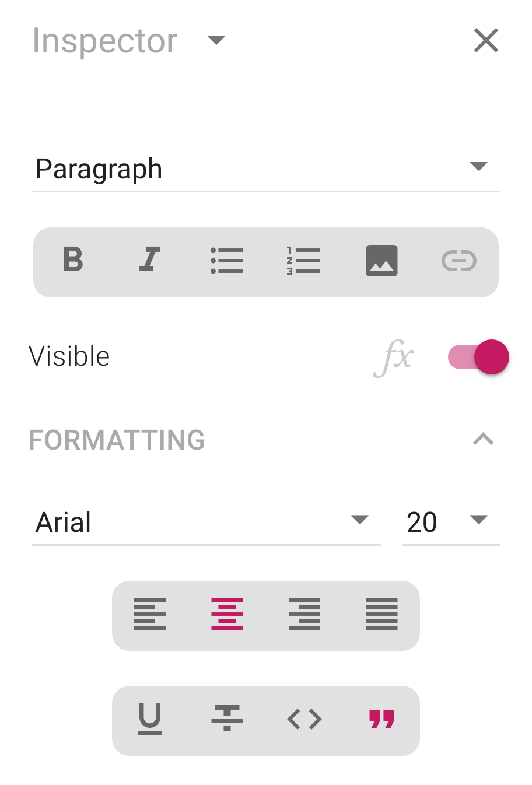Toggle bold formatting

pyautogui.click(x=73, y=260)
